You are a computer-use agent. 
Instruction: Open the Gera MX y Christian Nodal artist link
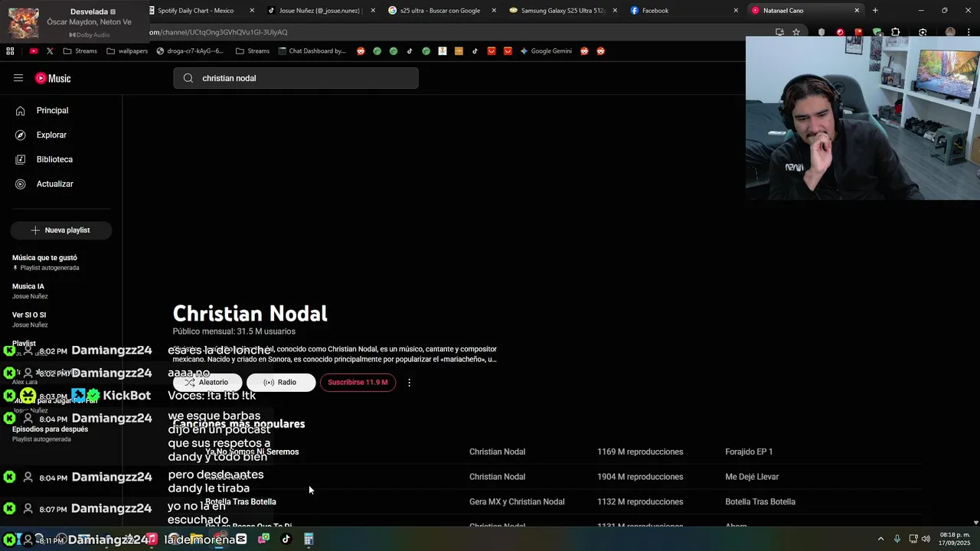517,502
